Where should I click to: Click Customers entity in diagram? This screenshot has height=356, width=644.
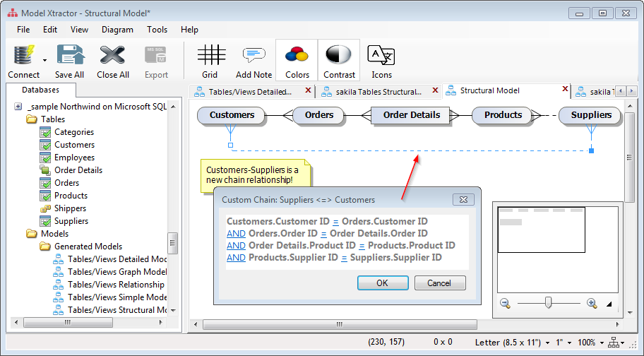(232, 115)
